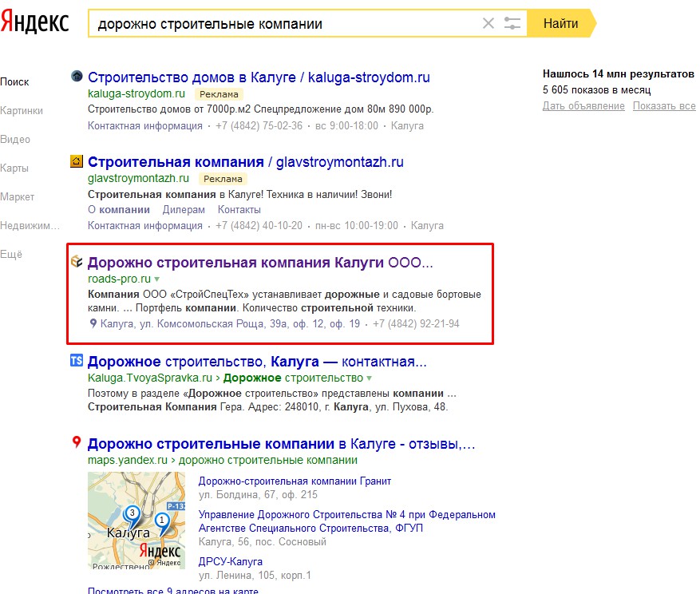
Task: Switch to the Недвижимость tab
Action: point(30,225)
